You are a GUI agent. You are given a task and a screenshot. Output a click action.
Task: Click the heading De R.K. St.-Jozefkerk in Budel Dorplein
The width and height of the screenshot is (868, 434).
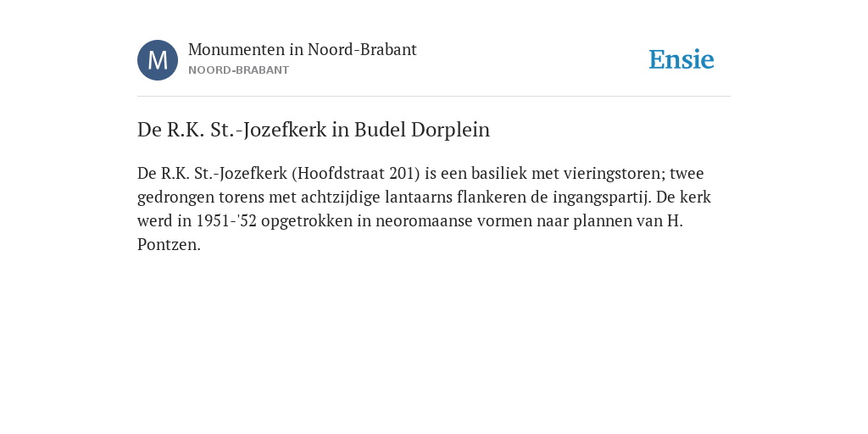(x=314, y=130)
